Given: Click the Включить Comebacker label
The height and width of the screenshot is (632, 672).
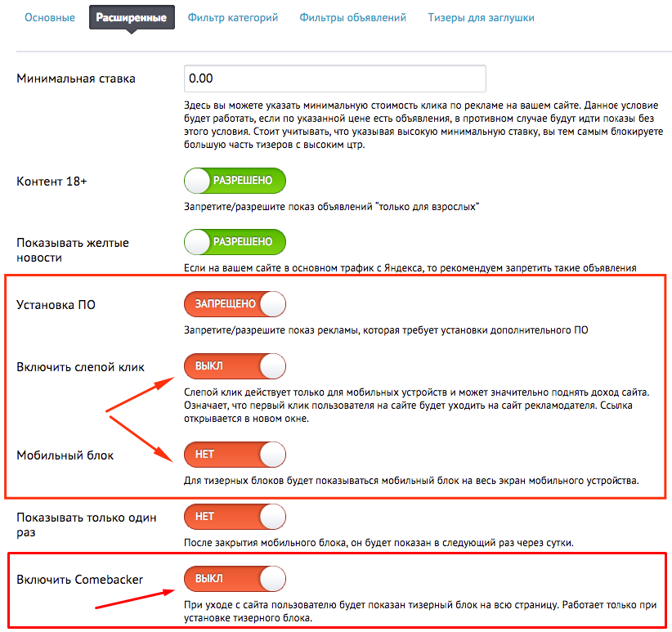Looking at the screenshot, I should [80, 580].
